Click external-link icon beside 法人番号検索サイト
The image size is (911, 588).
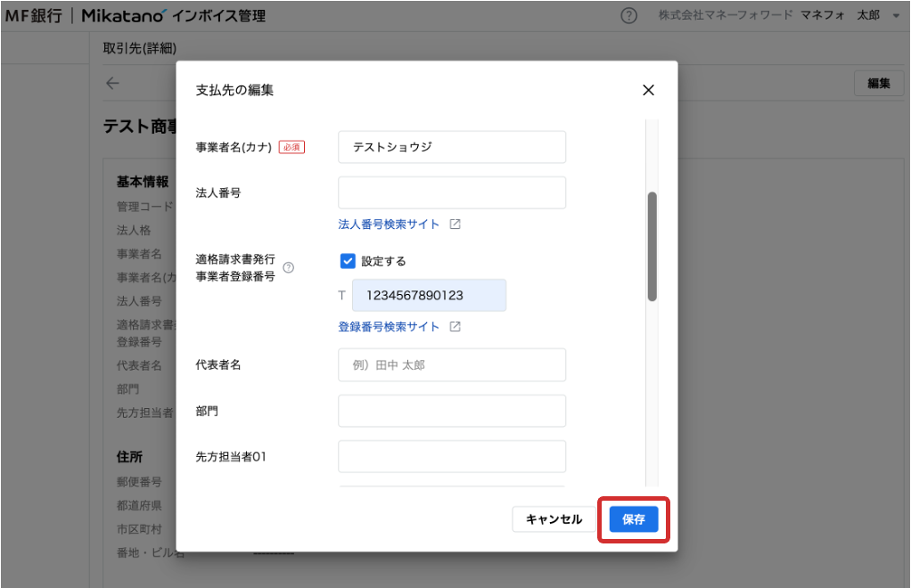point(455,224)
